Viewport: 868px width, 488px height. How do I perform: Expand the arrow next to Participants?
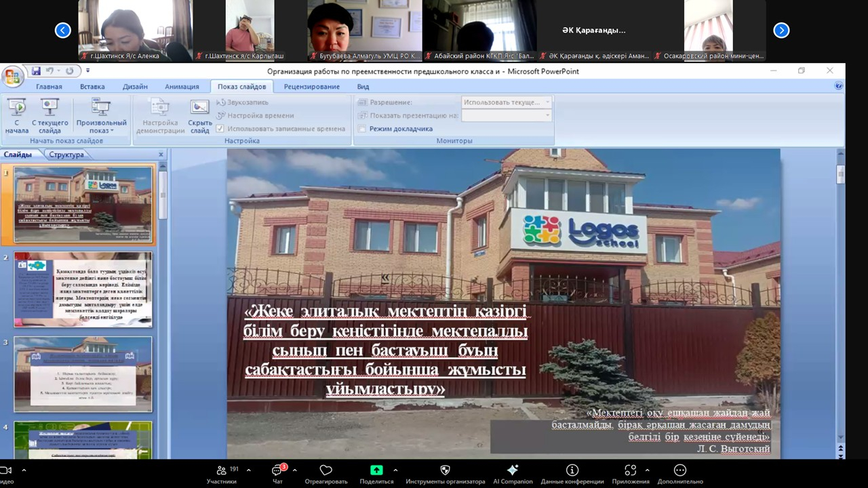(248, 470)
